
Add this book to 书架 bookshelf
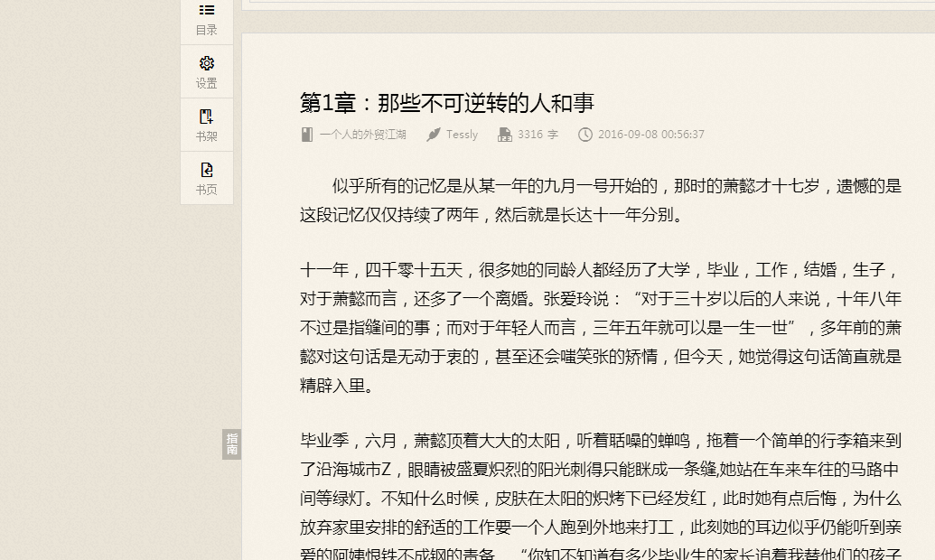tap(206, 125)
